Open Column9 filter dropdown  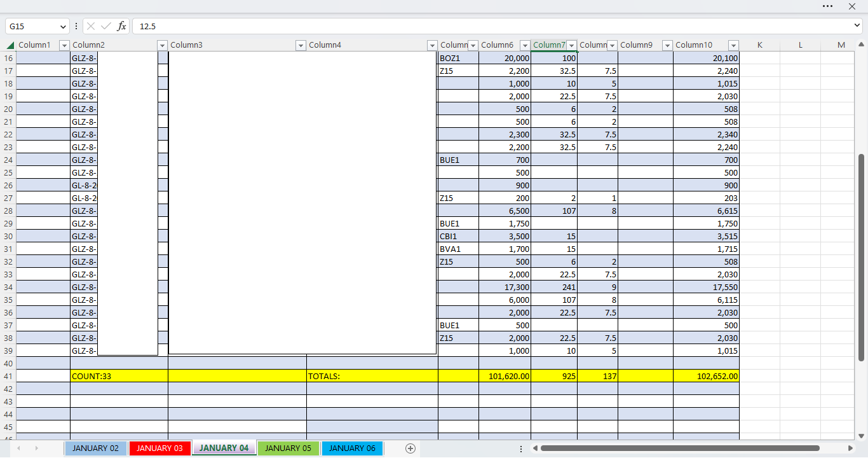point(667,45)
